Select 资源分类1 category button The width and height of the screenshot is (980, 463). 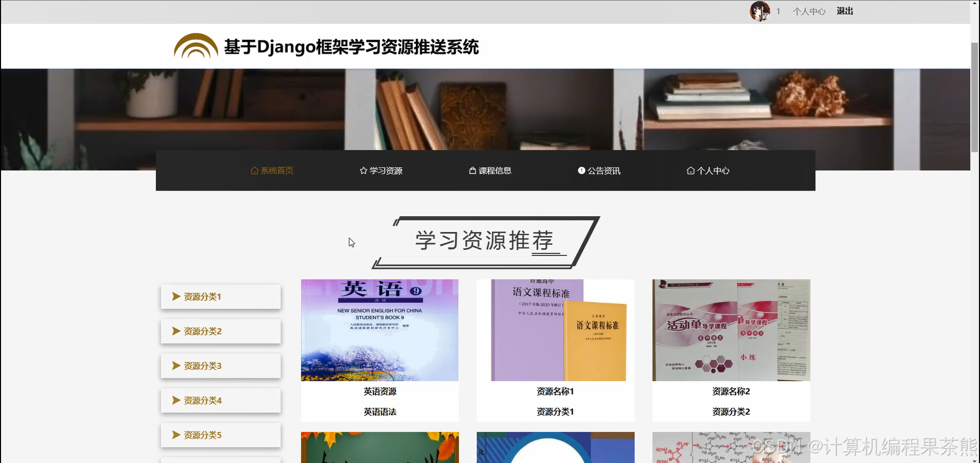tap(221, 296)
